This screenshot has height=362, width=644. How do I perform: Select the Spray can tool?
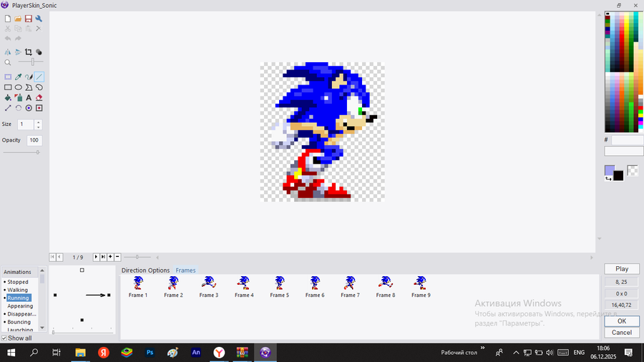[19, 98]
